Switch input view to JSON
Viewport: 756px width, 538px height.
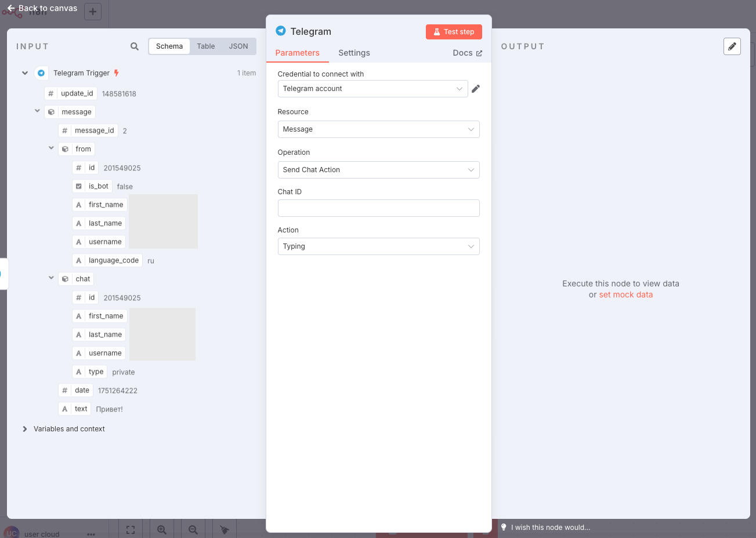[x=238, y=46]
